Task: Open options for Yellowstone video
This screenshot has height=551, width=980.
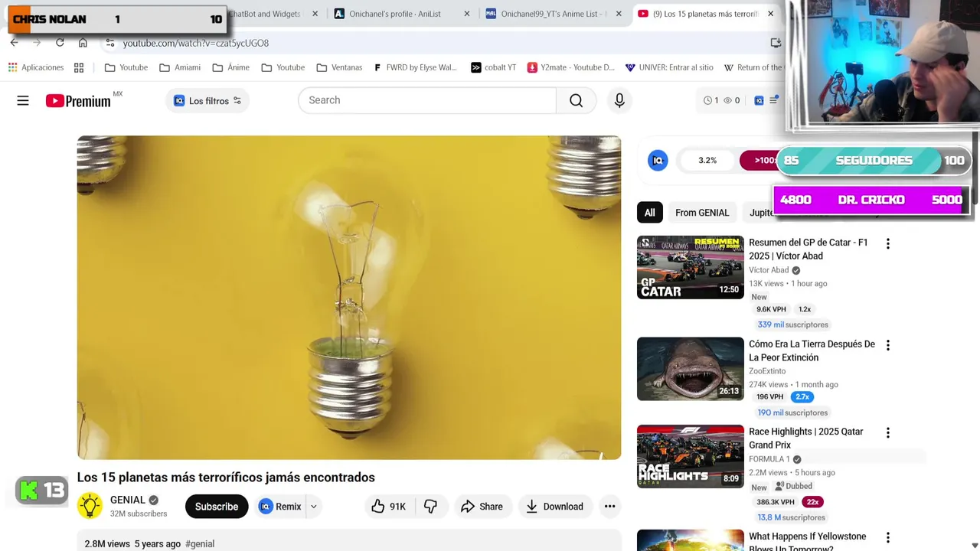Action: tap(887, 538)
